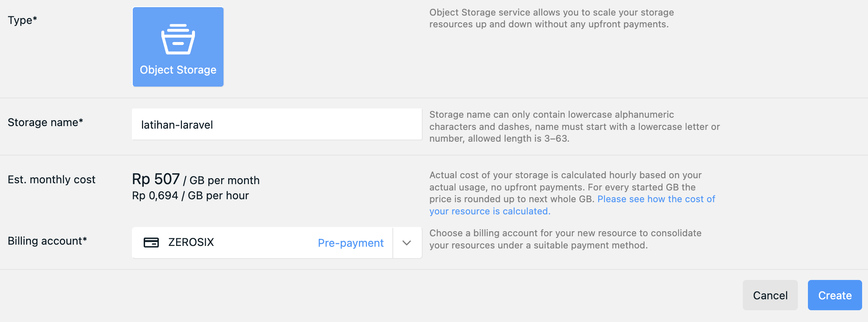Viewport: 868px width, 322px height.
Task: Click the 'Choose a billing account' help text
Action: point(565,239)
